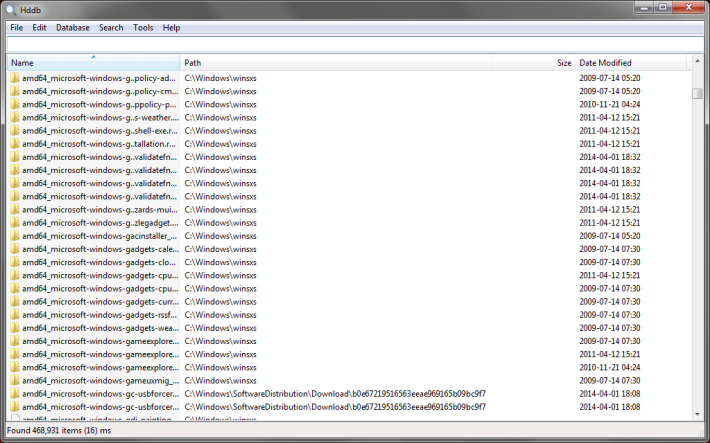Click the folder icon for windows-gameuxmig
The height and width of the screenshot is (443, 710).
(x=15, y=380)
